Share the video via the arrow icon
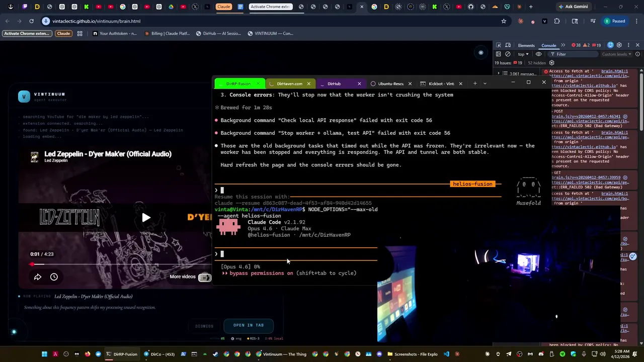 [38, 277]
